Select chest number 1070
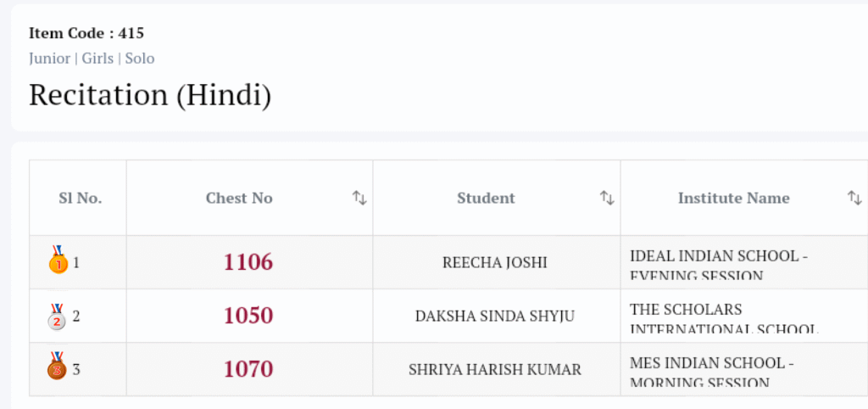 pyautogui.click(x=248, y=369)
